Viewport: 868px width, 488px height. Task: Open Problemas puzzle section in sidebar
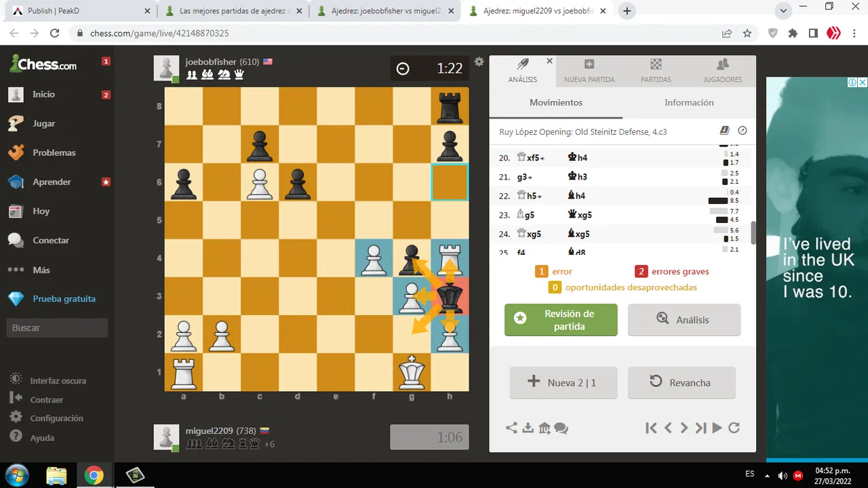[x=54, y=152]
